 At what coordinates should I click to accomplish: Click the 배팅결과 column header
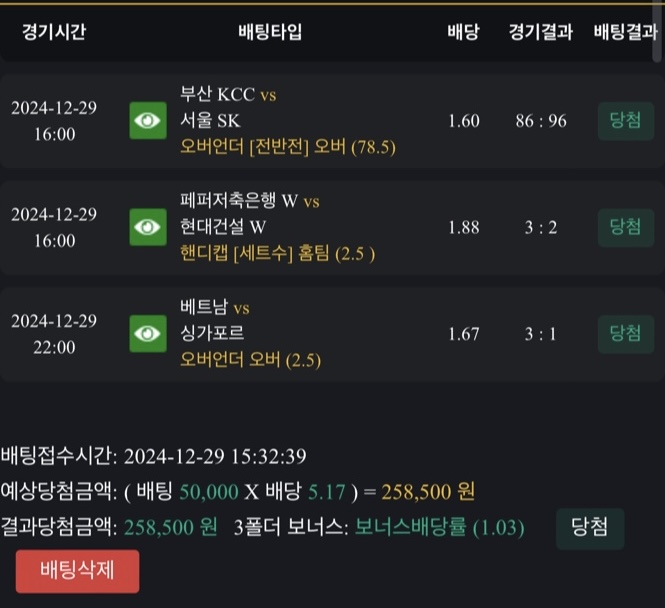click(625, 32)
